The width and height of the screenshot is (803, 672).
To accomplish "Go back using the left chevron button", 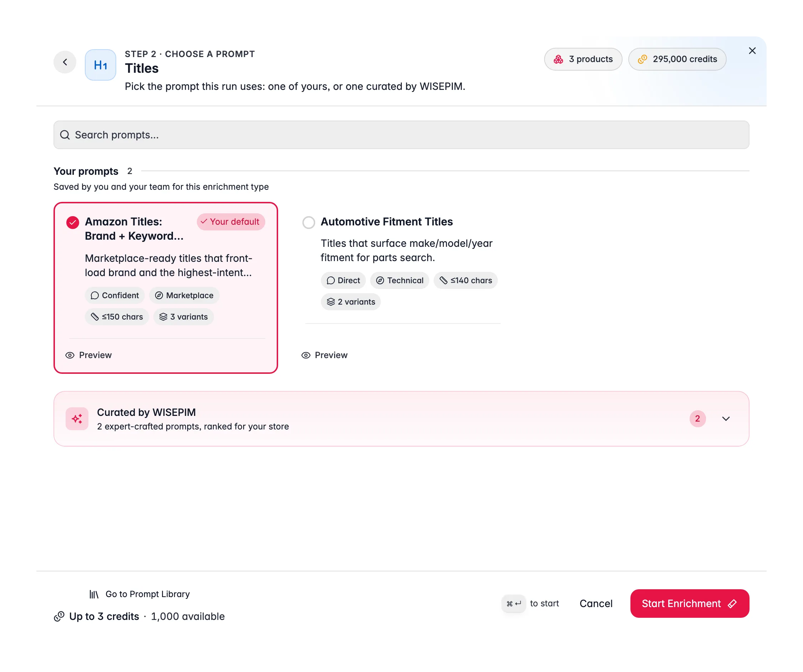I will [x=65, y=62].
